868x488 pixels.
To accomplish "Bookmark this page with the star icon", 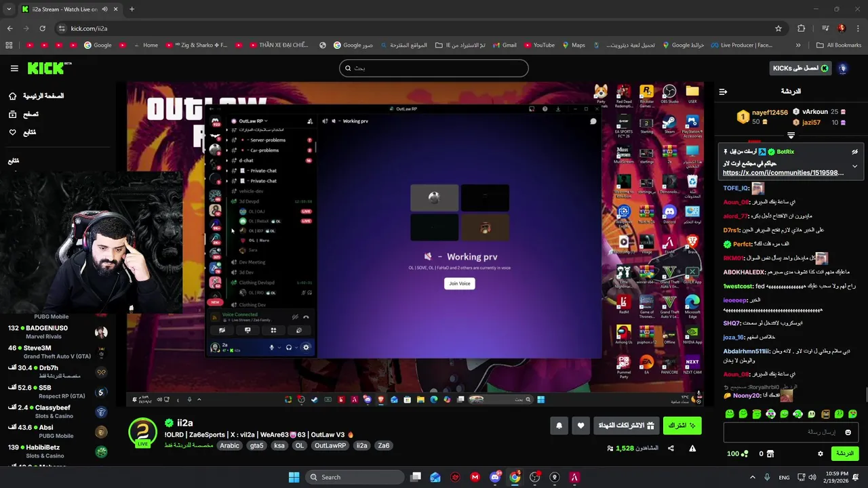I will (x=778, y=28).
